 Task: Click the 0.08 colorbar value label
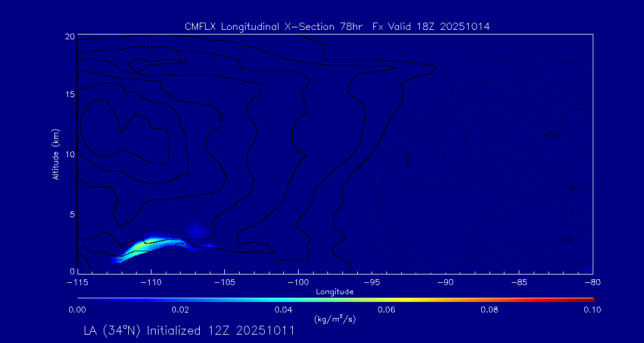[x=489, y=310]
